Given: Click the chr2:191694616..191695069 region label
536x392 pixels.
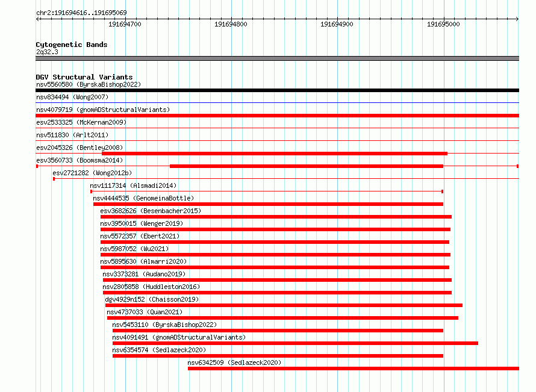Looking at the screenshot, I should pos(81,13).
